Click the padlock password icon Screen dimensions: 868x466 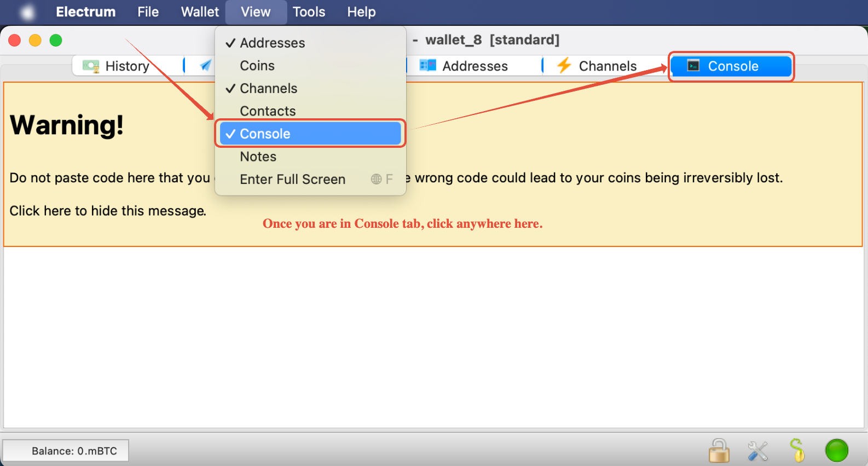(x=719, y=451)
